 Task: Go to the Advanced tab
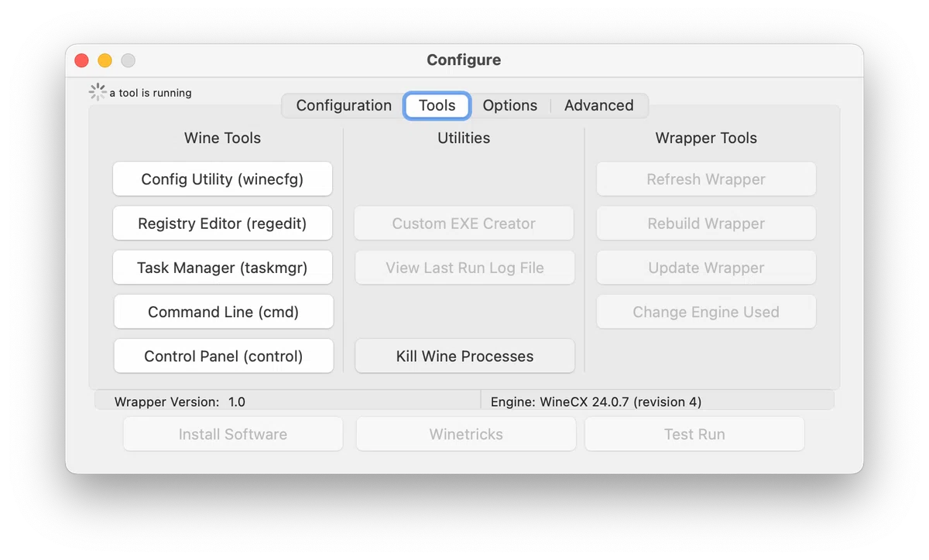pyautogui.click(x=598, y=105)
